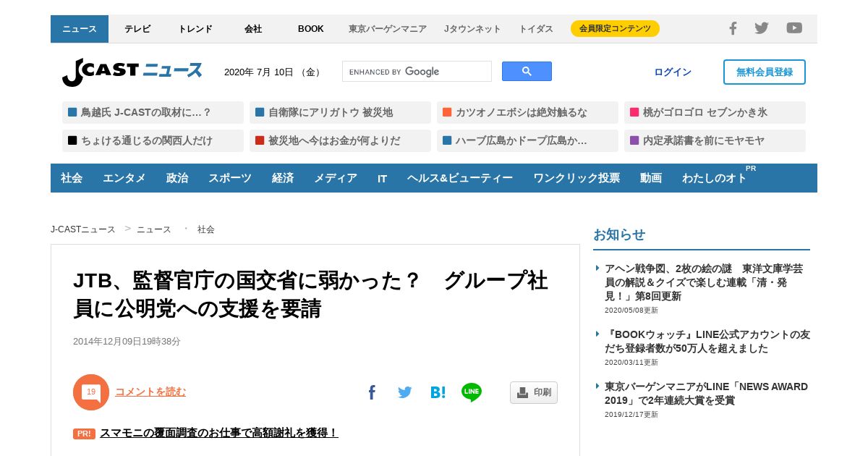This screenshot has width=868, height=456.
Task: Open the 政治 category menu
Action: point(177,178)
